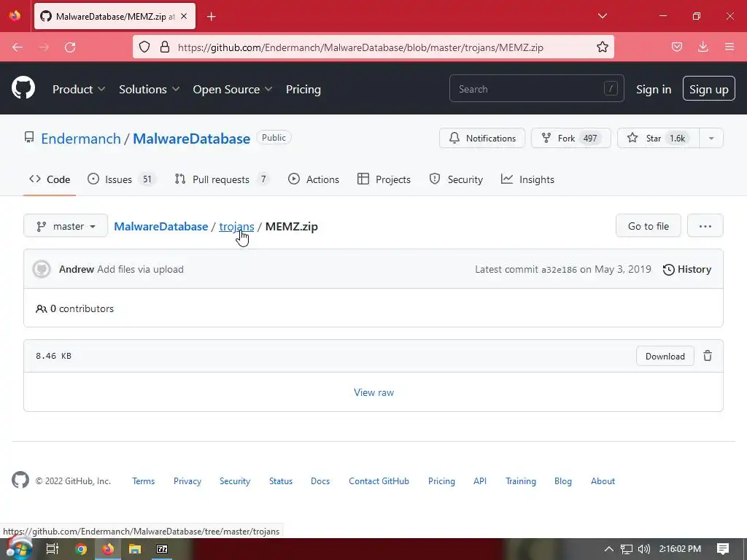Screen dimensions: 747x560
Task: Launch Chrome from the taskbar
Action: (81, 549)
